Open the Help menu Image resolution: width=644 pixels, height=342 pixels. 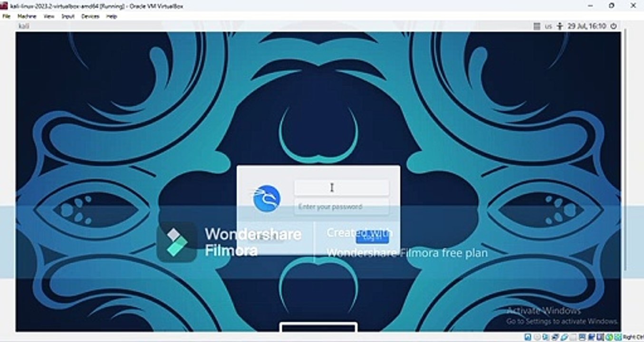111,16
